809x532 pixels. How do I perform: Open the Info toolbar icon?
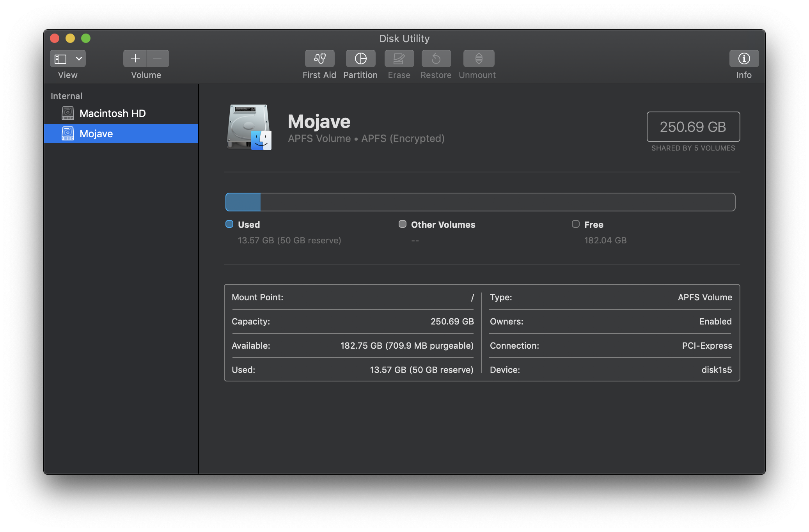click(x=744, y=59)
